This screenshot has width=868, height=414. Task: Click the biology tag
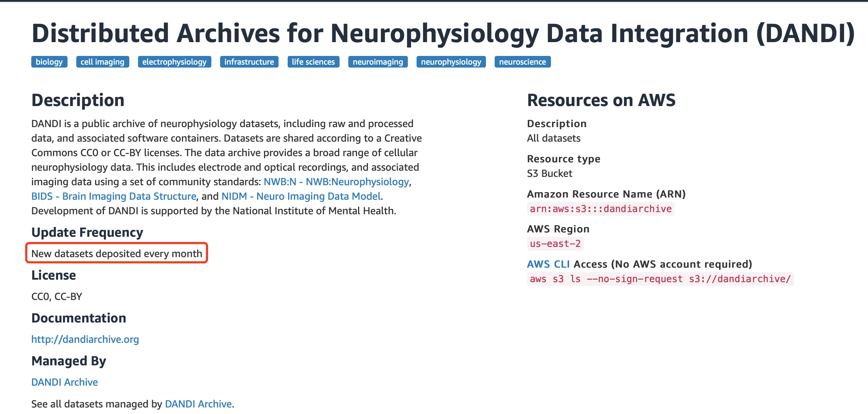(x=49, y=62)
